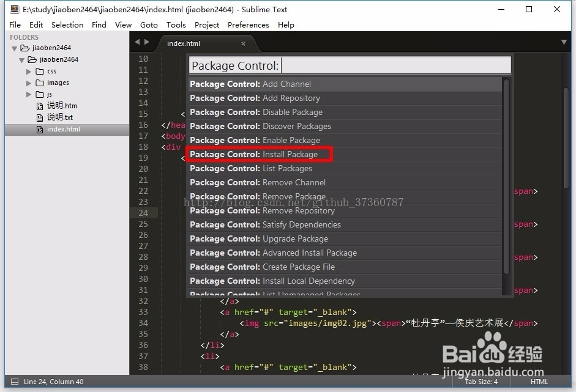576x392 pixels.
Task: Open the View menu
Action: pos(123,24)
